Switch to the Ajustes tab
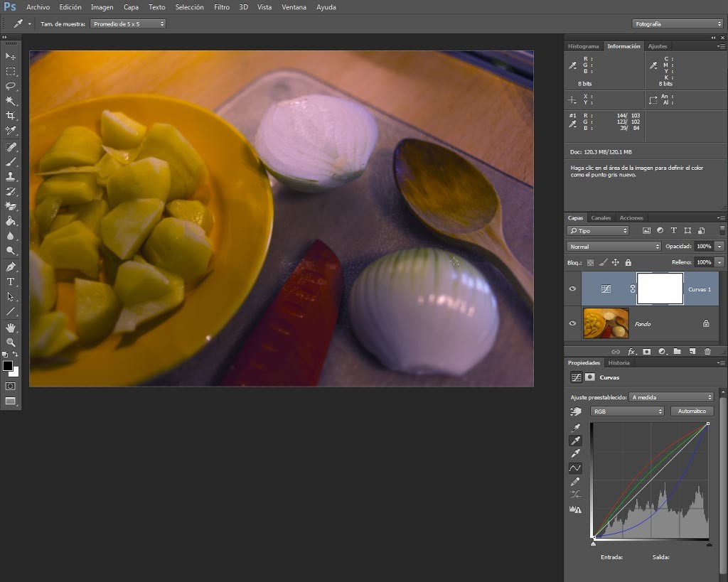Screen dimensions: 728x582 pyautogui.click(x=658, y=46)
